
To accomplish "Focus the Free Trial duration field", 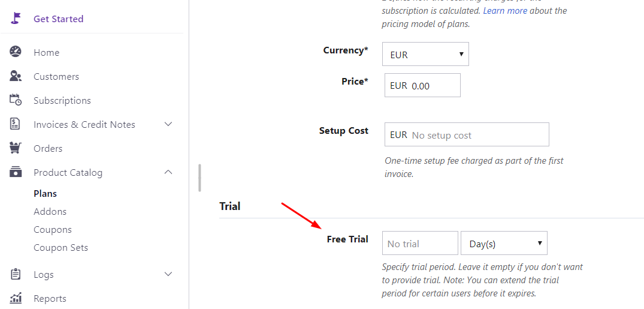I will tap(420, 243).
